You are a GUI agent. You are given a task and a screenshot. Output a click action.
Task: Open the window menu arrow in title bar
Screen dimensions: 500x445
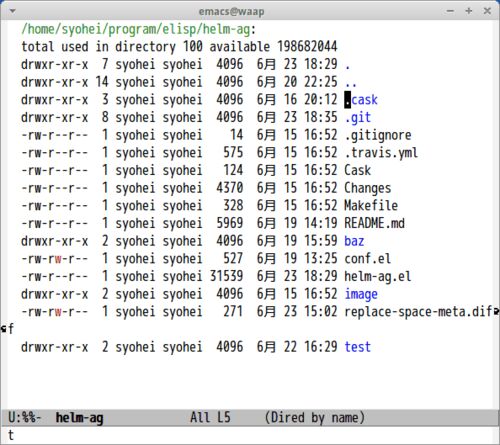13,11
